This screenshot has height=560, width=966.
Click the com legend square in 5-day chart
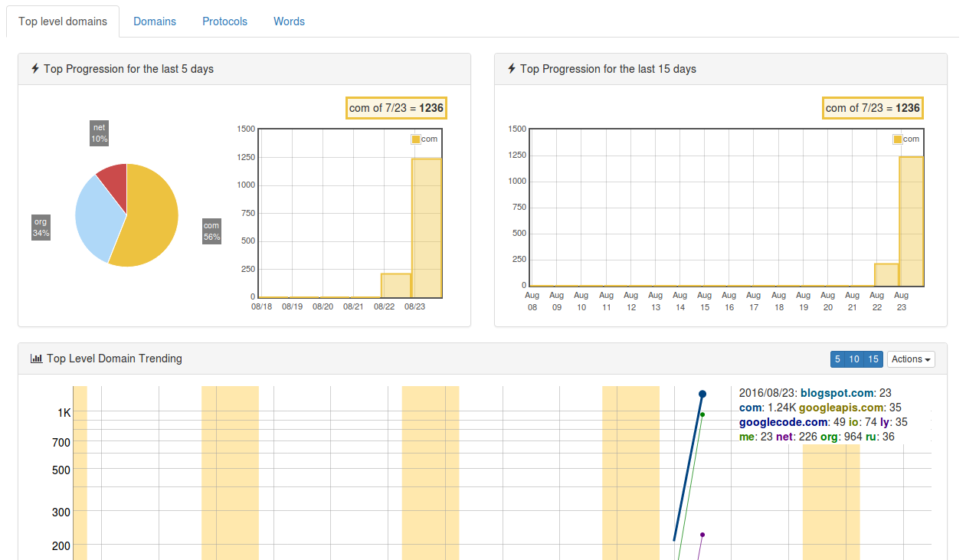click(416, 139)
